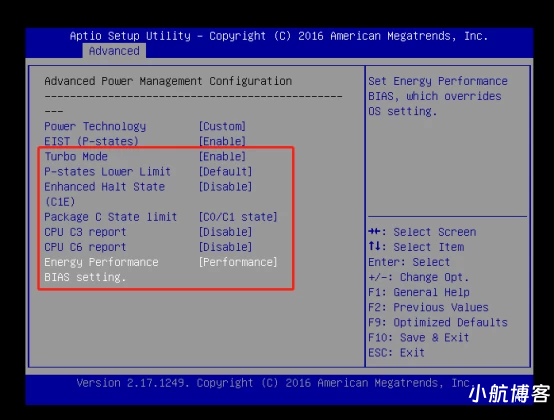Viewport: 554px width, 420px height.
Task: Select Package C State limit label
Action: point(111,217)
